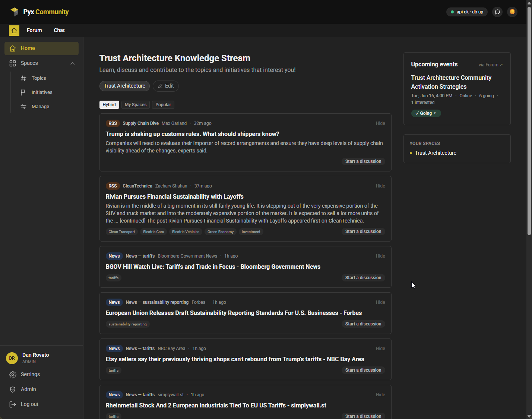Open the Forum tab

point(34,30)
